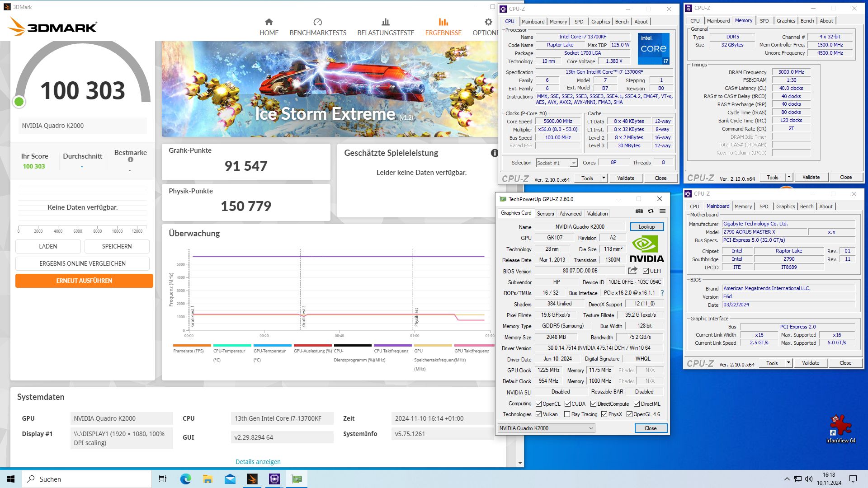Click the NVIDIA logo in GPU-Z
868x488 pixels.
[646, 249]
